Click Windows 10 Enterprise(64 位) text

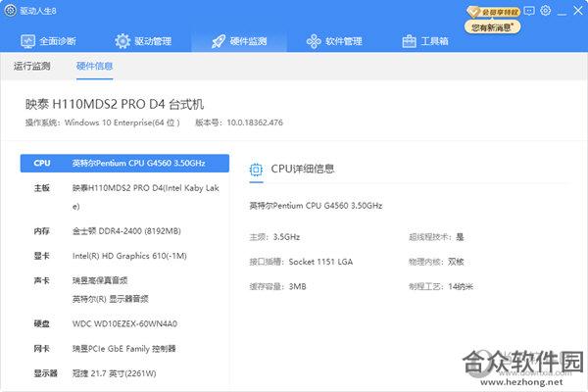click(x=122, y=122)
